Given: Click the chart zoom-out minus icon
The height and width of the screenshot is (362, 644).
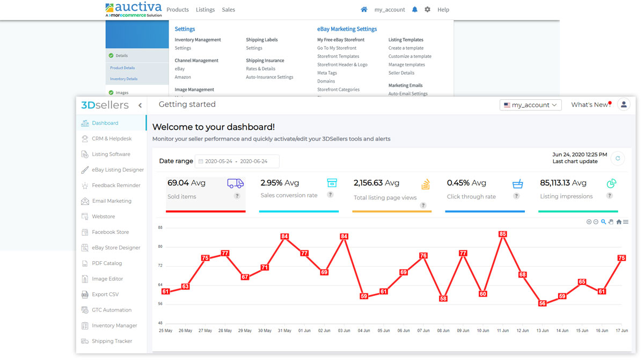Looking at the screenshot, I should (596, 221).
